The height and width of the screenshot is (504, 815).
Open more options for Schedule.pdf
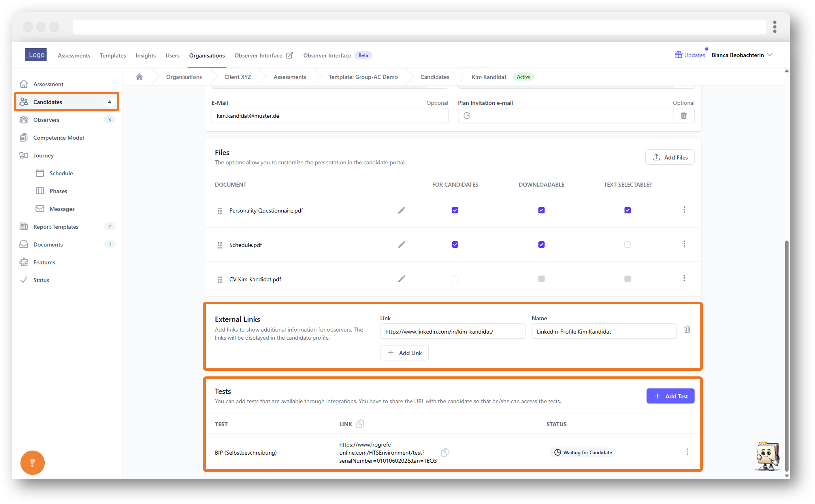[x=684, y=244]
